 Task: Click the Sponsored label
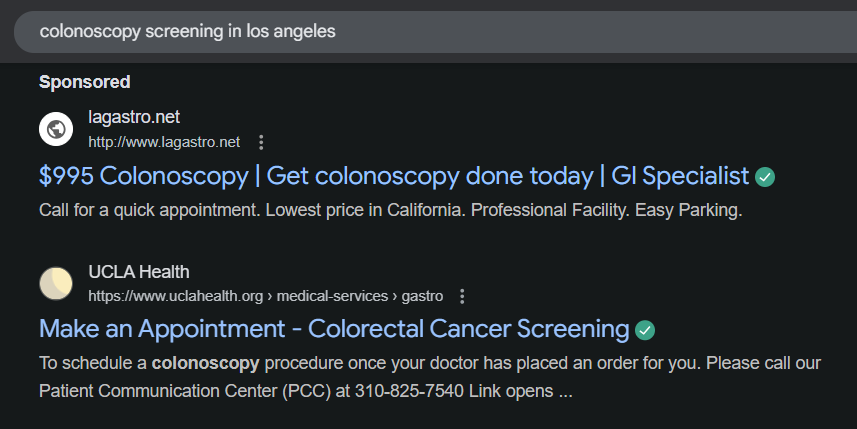point(85,81)
